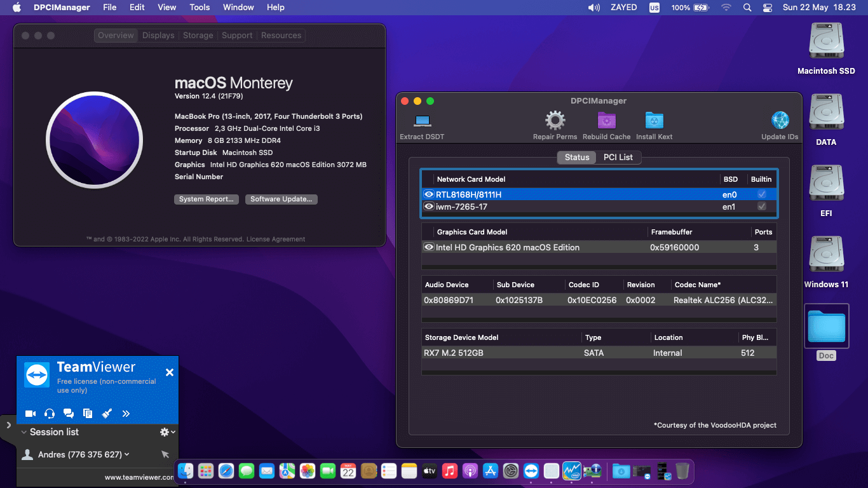Click the eye icon beside iwm-7265-17
The height and width of the screenshot is (488, 868).
pos(429,207)
